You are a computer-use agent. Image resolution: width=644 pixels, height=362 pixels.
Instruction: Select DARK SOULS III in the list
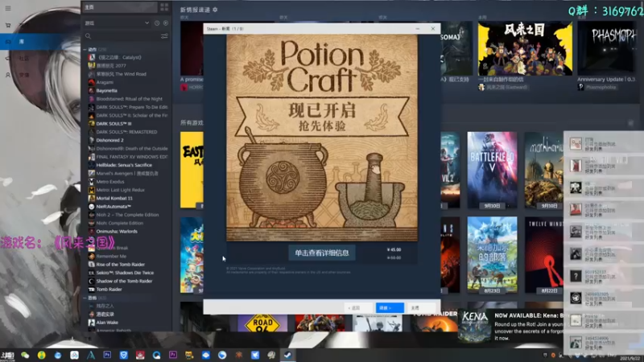[114, 124]
